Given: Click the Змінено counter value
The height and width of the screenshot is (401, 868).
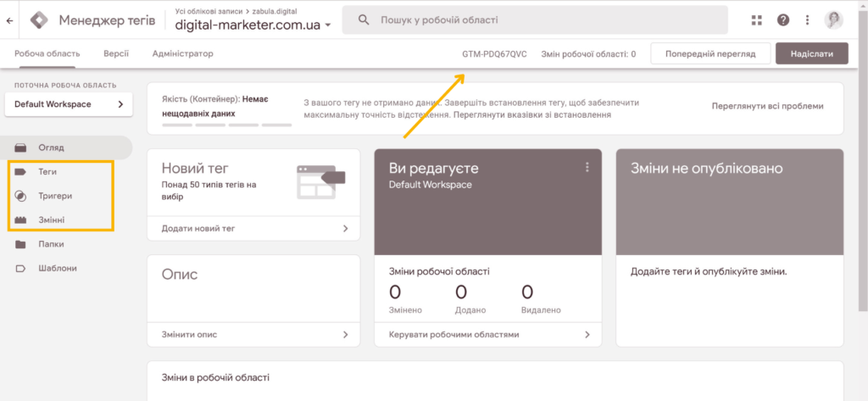Looking at the screenshot, I should click(x=395, y=292).
